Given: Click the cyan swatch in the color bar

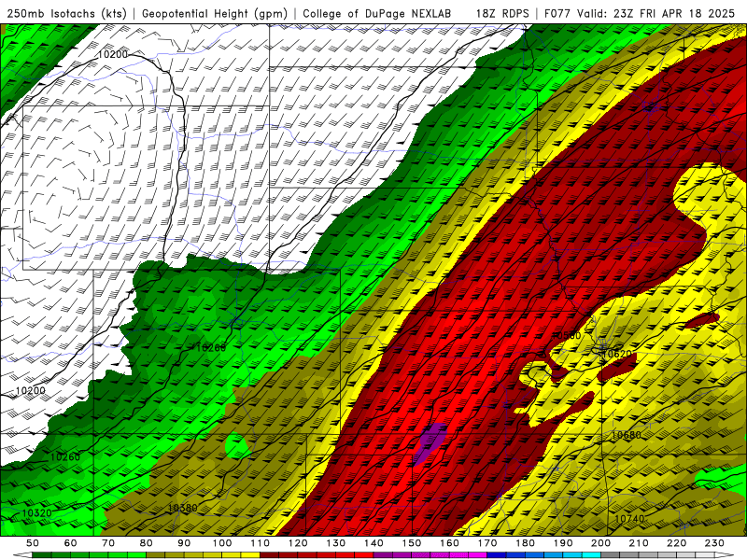Looking at the screenshot, I should 591,554.
